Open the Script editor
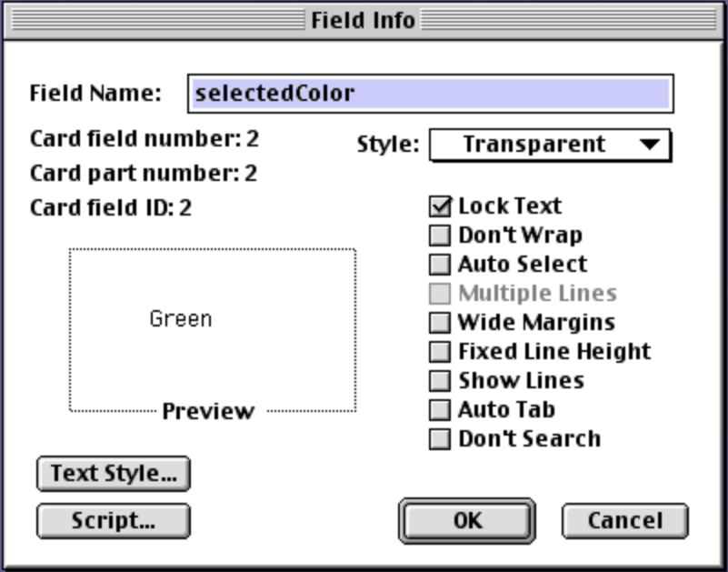Image resolution: width=728 pixels, height=572 pixels. pyautogui.click(x=112, y=522)
